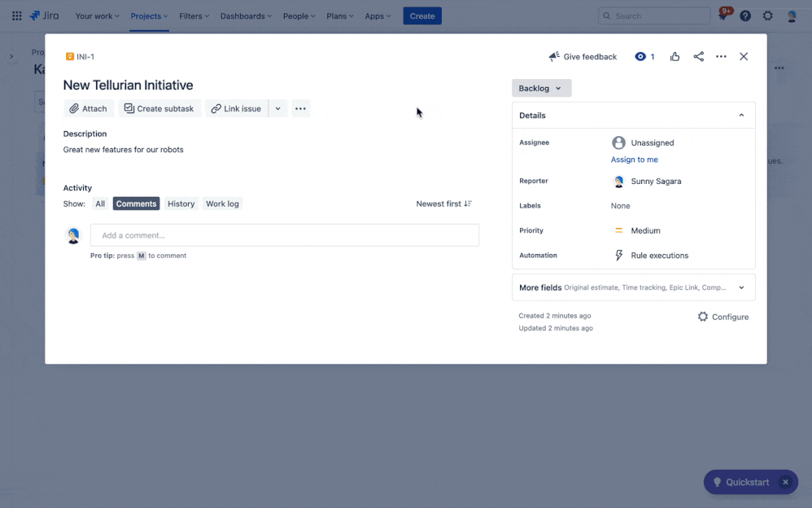Open issue actions ellipsis near close button

click(x=721, y=56)
